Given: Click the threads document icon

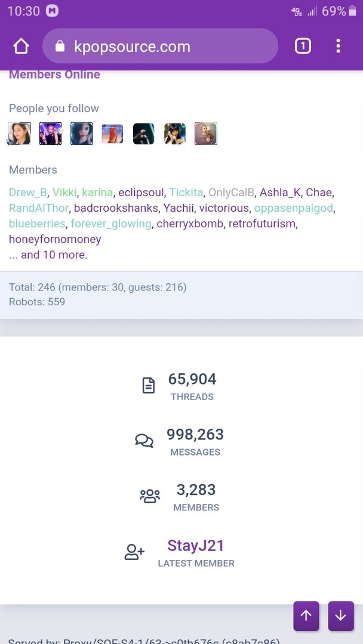Looking at the screenshot, I should coord(149,386).
